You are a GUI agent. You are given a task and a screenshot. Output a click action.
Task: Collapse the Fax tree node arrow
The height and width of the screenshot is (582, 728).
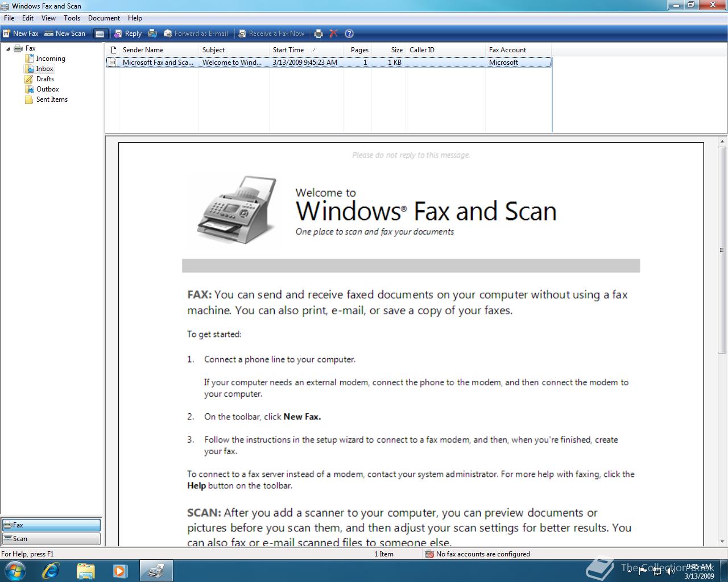8,49
